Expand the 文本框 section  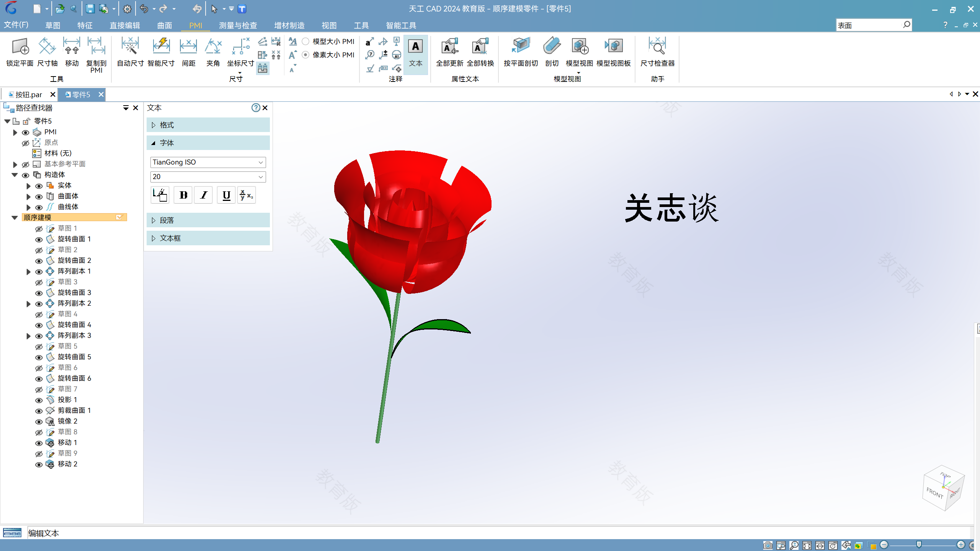pyautogui.click(x=208, y=238)
